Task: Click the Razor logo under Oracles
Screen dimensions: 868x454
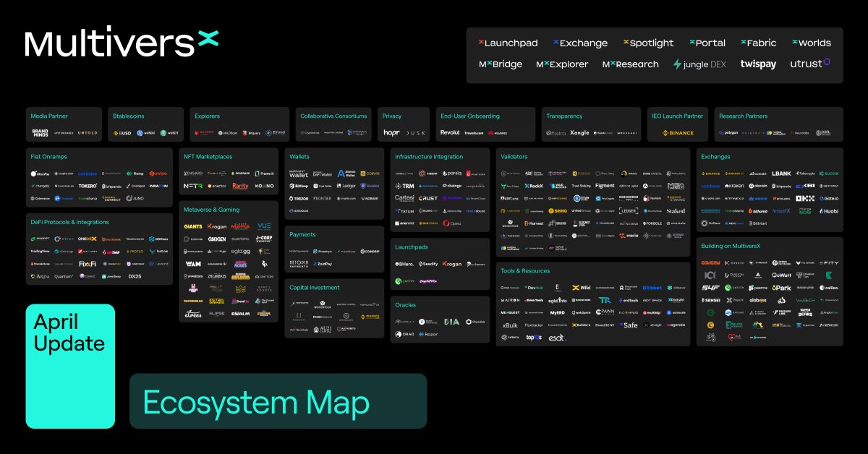Action: (429, 335)
